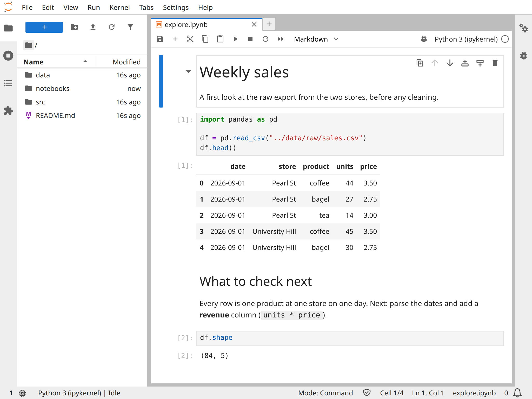The width and height of the screenshot is (532, 399).
Task: Restart the kernel with circular arrow
Action: 265,39
